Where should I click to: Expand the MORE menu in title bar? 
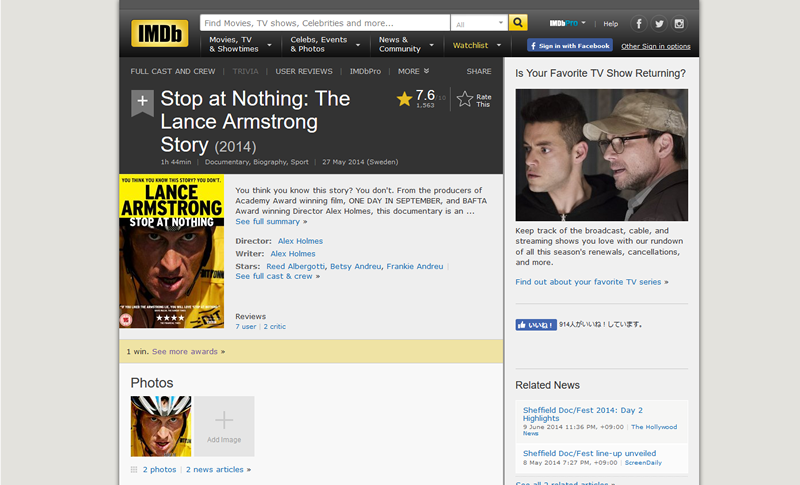[x=413, y=71]
